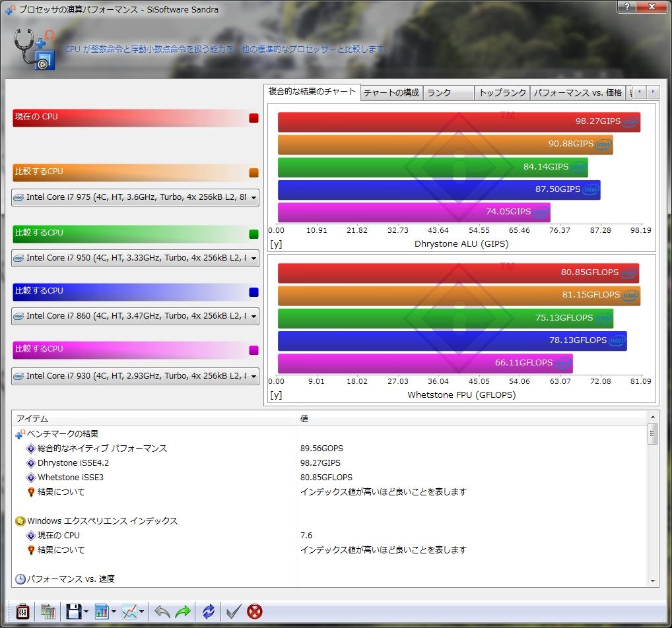Click the green 84.14GIPS bar
The width and height of the screenshot is (672, 628).
tap(433, 168)
